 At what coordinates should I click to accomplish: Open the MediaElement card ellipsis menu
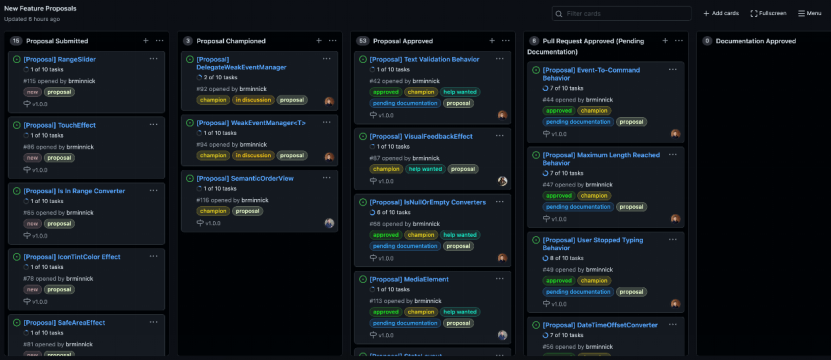point(499,278)
